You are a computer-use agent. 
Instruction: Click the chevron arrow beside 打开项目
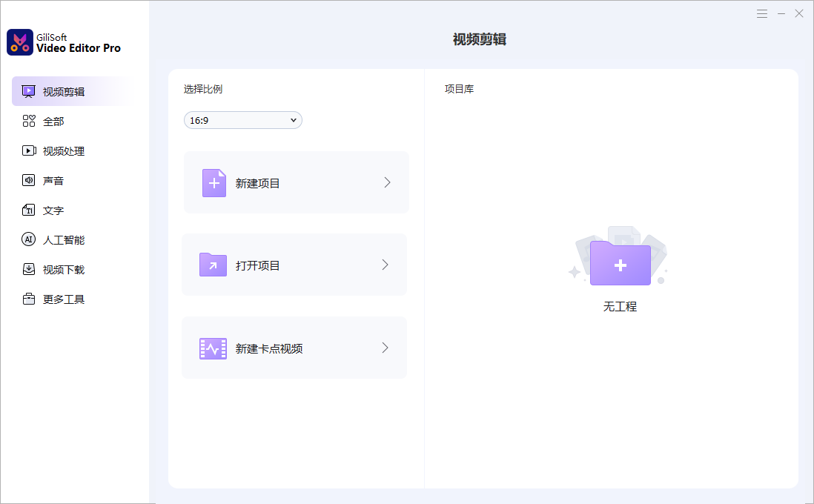[x=385, y=265]
